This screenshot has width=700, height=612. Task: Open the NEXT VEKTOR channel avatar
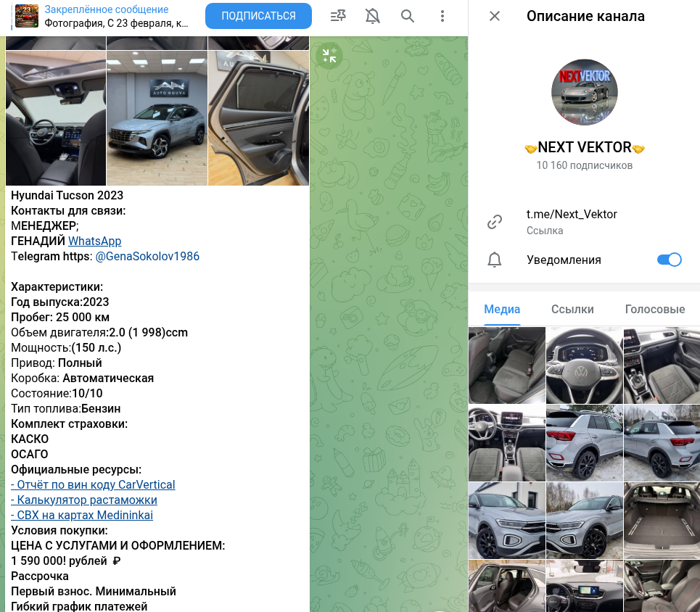[x=585, y=93]
